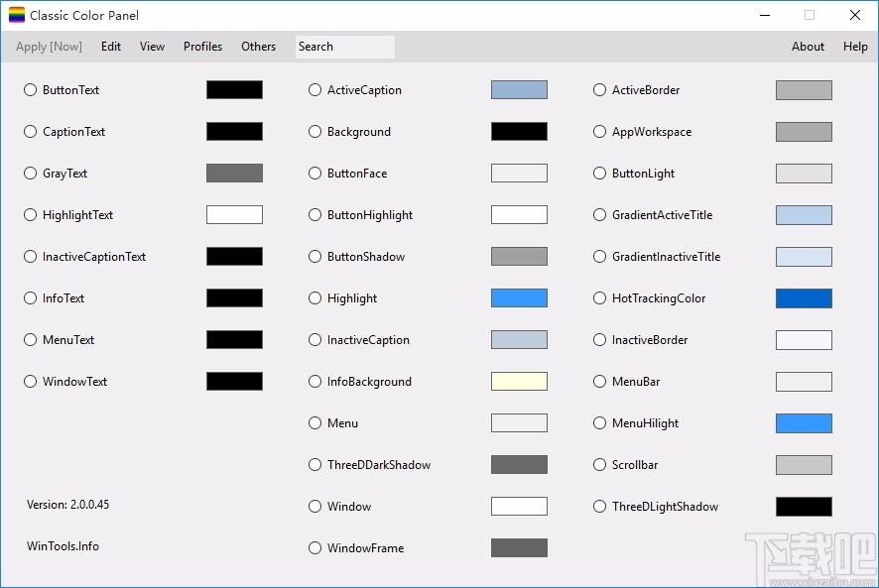
Task: Select the InfoBackground radio button
Action: (315, 382)
